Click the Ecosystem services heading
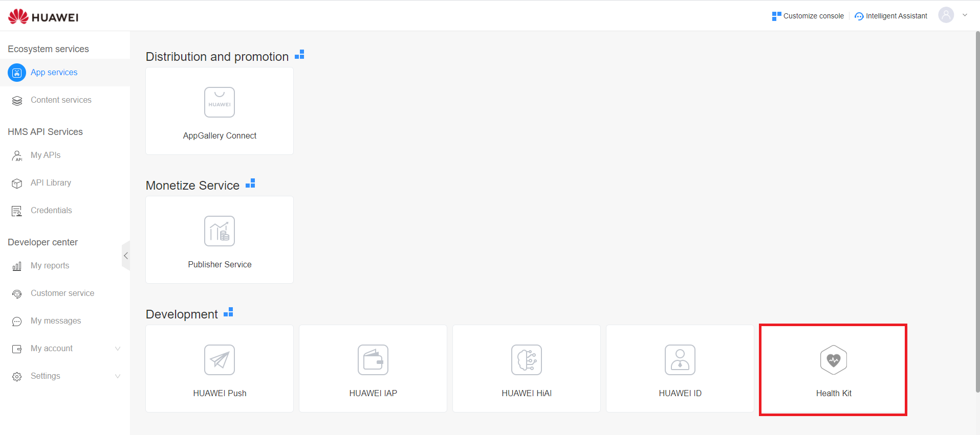 point(48,49)
